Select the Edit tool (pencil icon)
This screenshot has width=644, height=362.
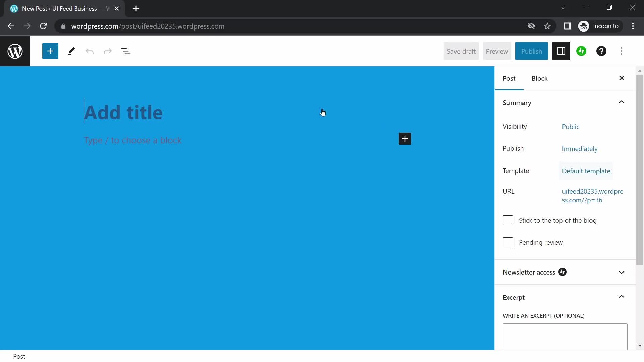(71, 51)
